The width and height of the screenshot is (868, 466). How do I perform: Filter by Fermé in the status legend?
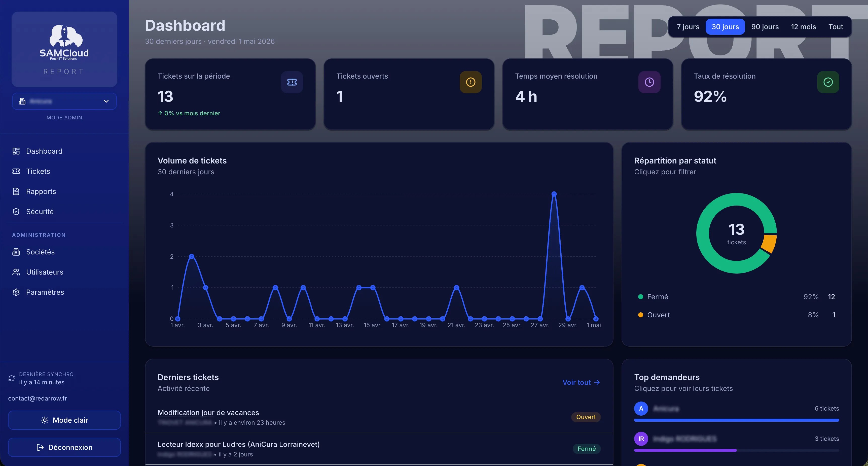736,297
